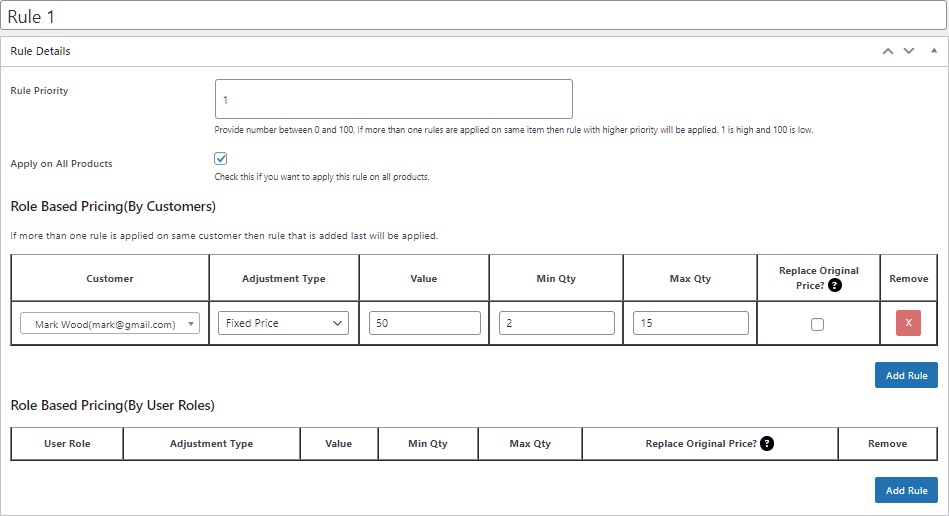949x516 pixels.
Task: Click the Max Qty field containing 15
Action: 691,323
